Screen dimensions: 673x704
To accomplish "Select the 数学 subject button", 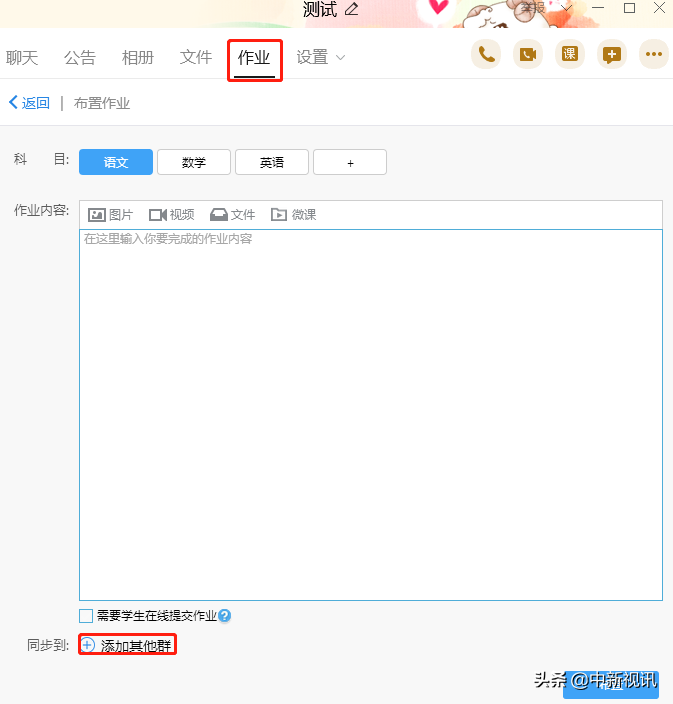I will point(194,162).
